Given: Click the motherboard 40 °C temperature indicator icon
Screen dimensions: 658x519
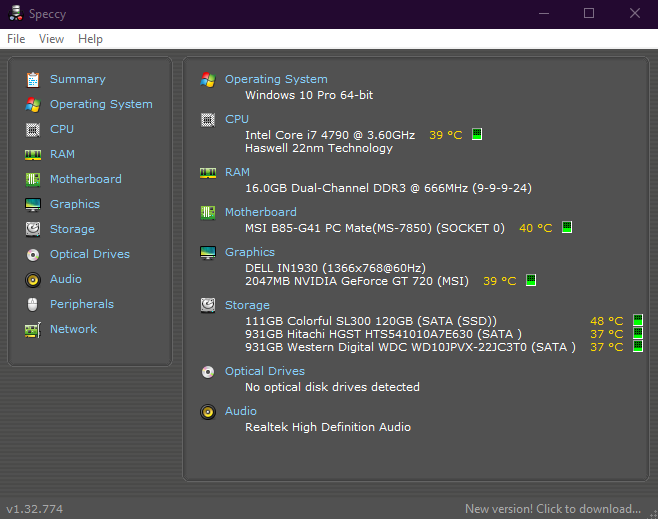Looking at the screenshot, I should (567, 227).
